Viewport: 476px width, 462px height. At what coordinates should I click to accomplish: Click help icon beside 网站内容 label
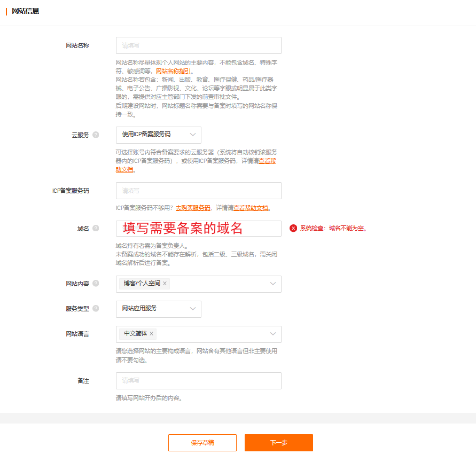tap(96, 284)
